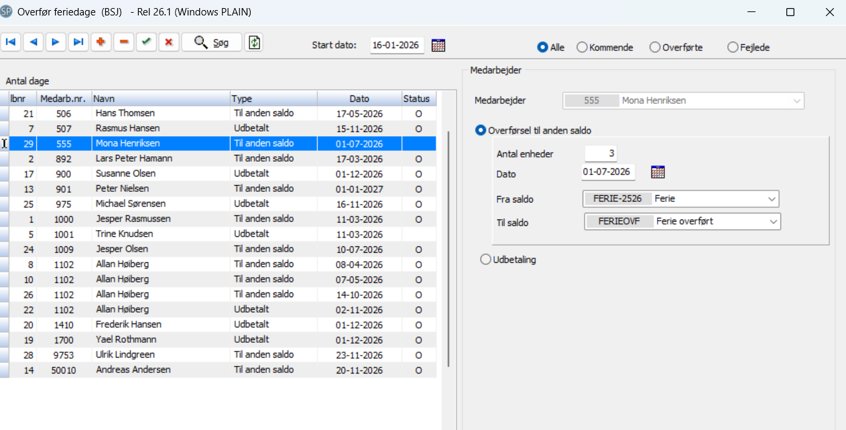The image size is (846, 430).
Task: Go to first record with the toolbar arrow
Action: (11, 42)
